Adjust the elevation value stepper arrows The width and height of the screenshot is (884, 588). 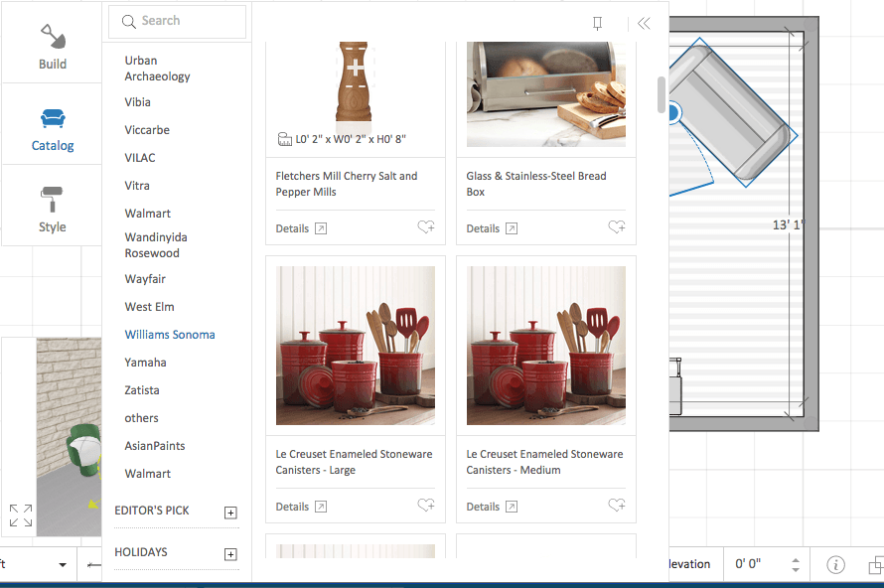796,565
